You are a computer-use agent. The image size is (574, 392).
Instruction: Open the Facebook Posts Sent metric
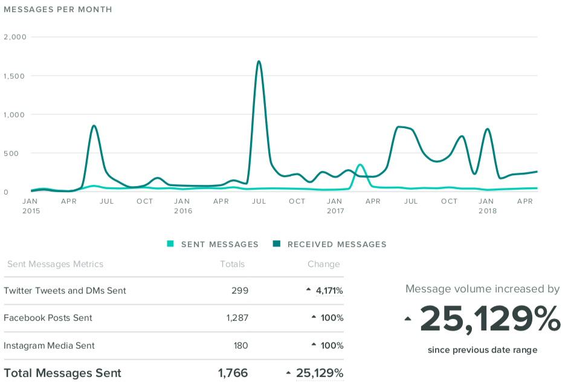[48, 318]
